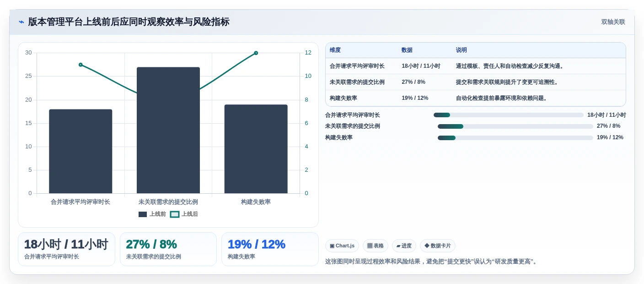The height and width of the screenshot is (284, 644).
Task: Click the progress list value 19% / 12%
Action: (610, 138)
